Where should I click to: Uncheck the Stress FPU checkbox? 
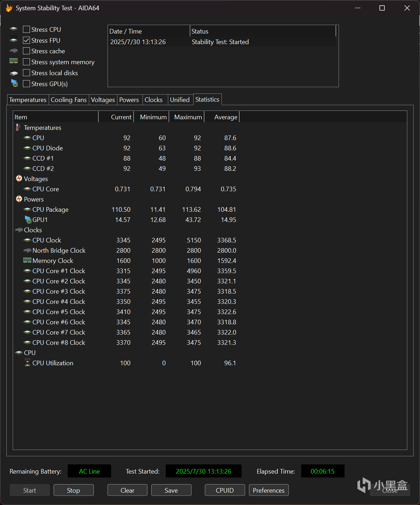pyautogui.click(x=26, y=40)
